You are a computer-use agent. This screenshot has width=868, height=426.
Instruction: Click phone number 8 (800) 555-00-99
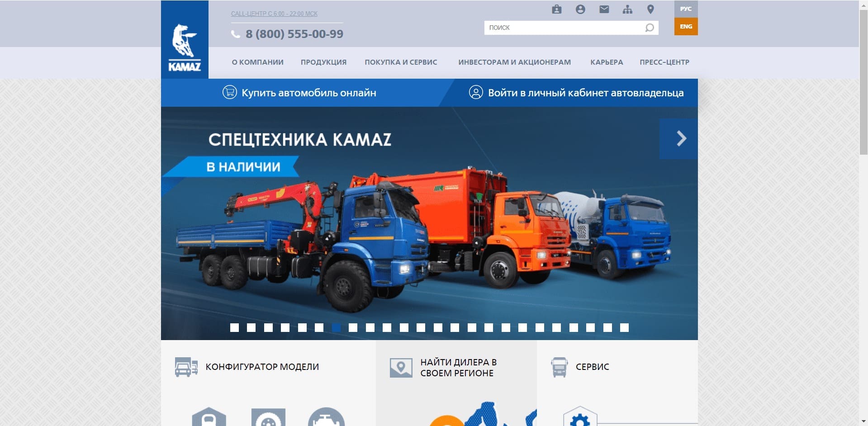pos(294,34)
